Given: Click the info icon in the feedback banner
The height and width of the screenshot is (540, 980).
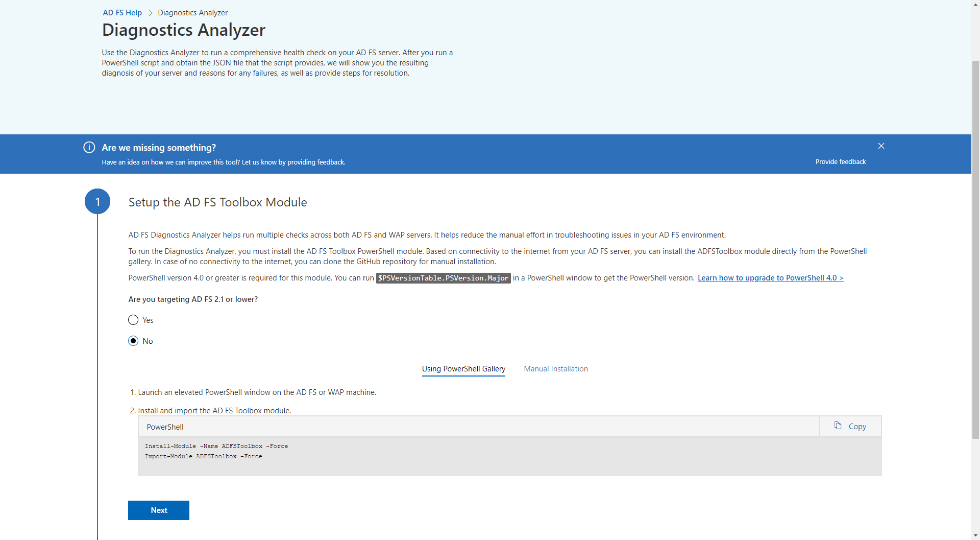Looking at the screenshot, I should (x=88, y=147).
